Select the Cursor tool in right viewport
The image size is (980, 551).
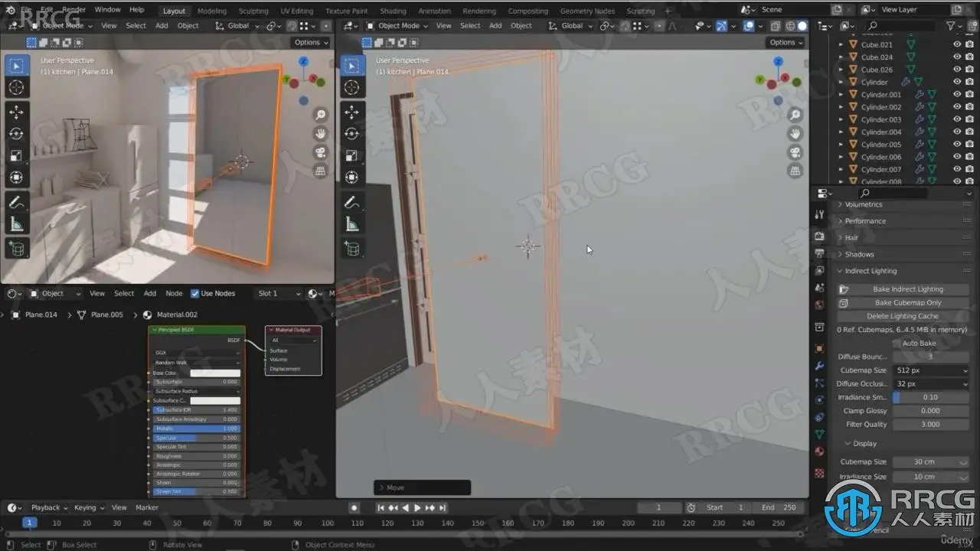[351, 88]
